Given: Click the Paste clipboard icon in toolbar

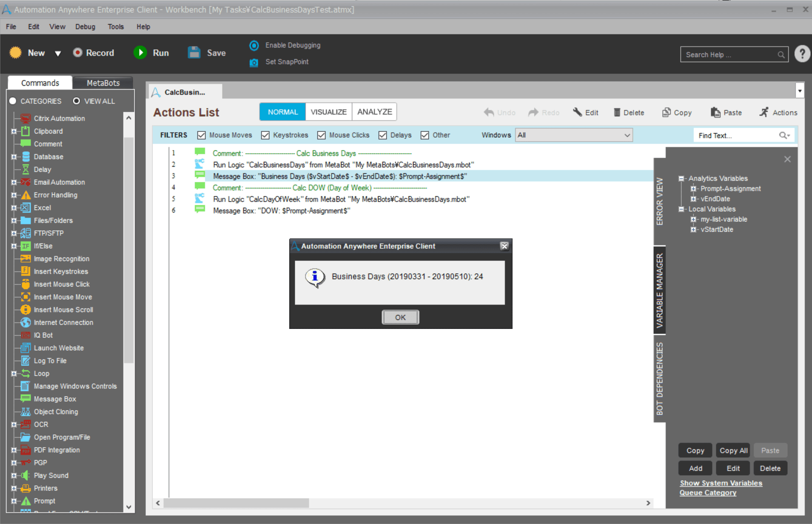Looking at the screenshot, I should [x=715, y=112].
